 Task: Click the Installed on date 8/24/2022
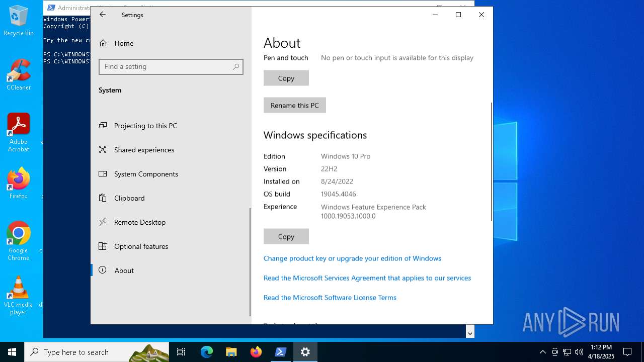tap(337, 182)
